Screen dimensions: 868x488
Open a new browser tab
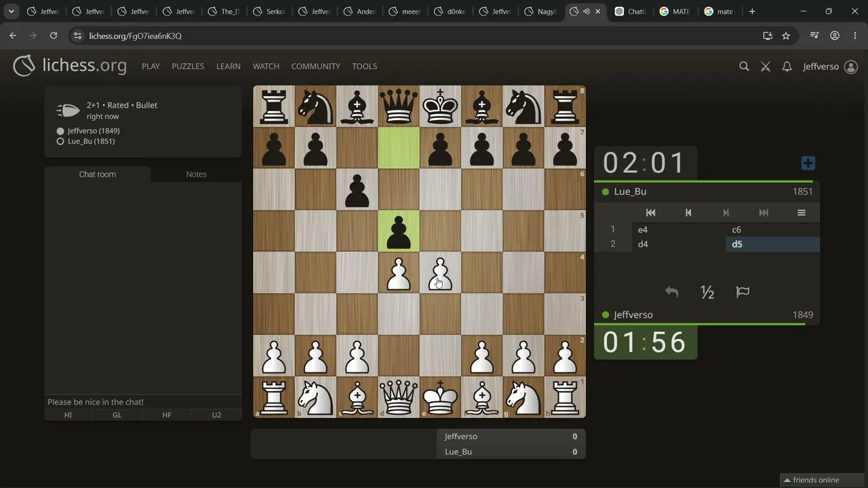(751, 12)
